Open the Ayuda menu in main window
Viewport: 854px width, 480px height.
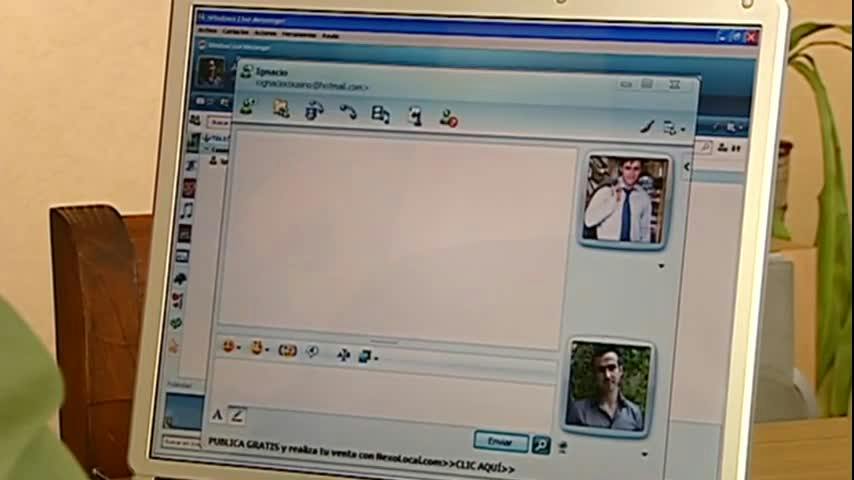(331, 35)
